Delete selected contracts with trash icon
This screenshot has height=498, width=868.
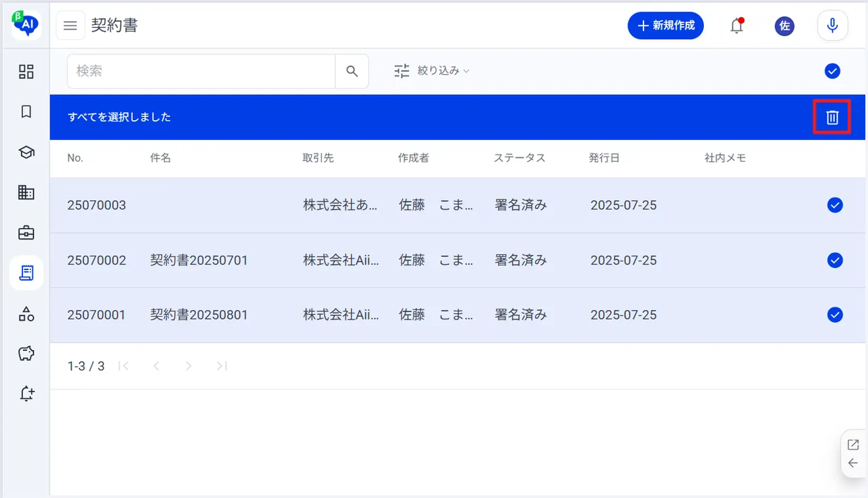click(x=832, y=117)
